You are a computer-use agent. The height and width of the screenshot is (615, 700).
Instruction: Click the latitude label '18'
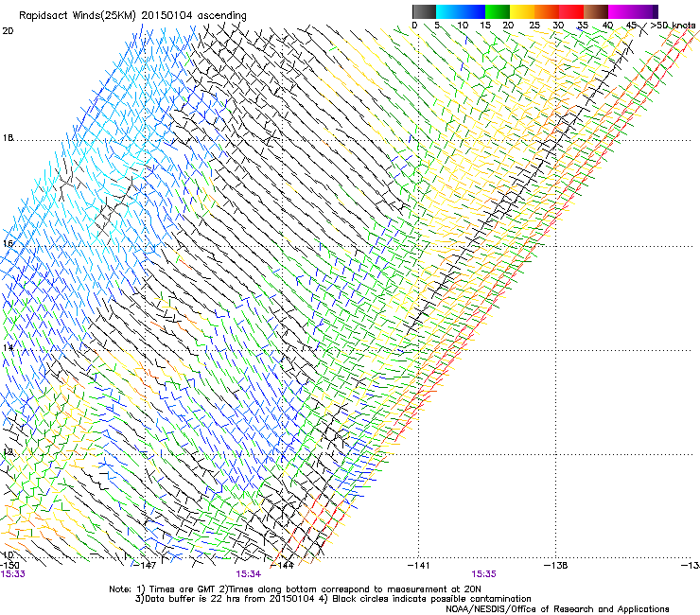[8, 138]
